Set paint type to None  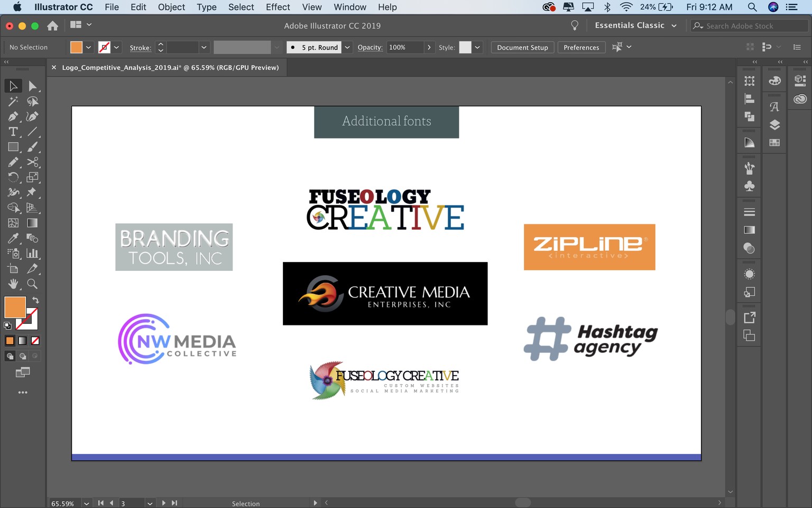35,341
